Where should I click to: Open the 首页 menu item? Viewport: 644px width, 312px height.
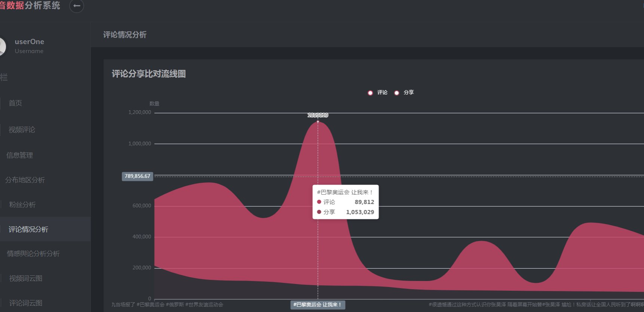(15, 103)
